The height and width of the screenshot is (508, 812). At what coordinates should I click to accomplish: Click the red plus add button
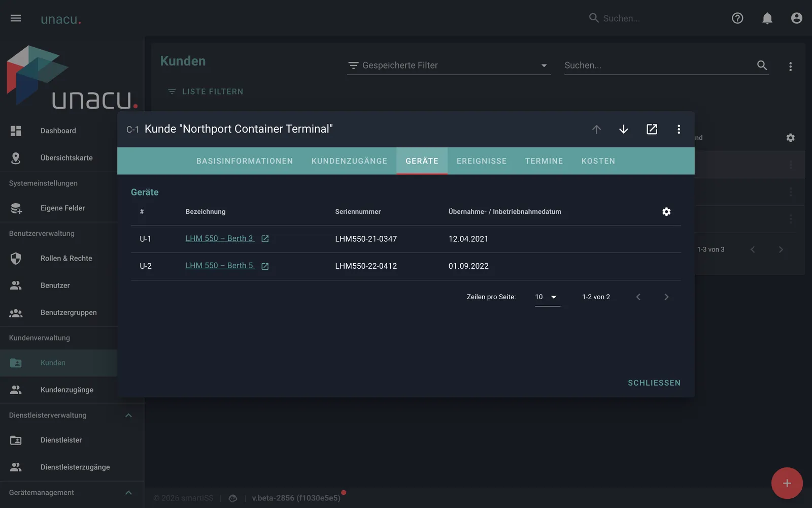tap(787, 483)
